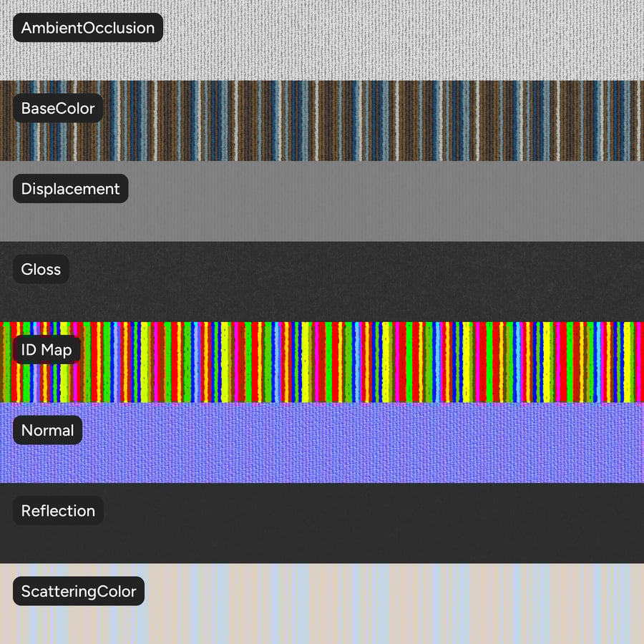Viewport: 644px width, 644px height.
Task: Open the Reflection label
Action: pyautogui.click(x=59, y=510)
